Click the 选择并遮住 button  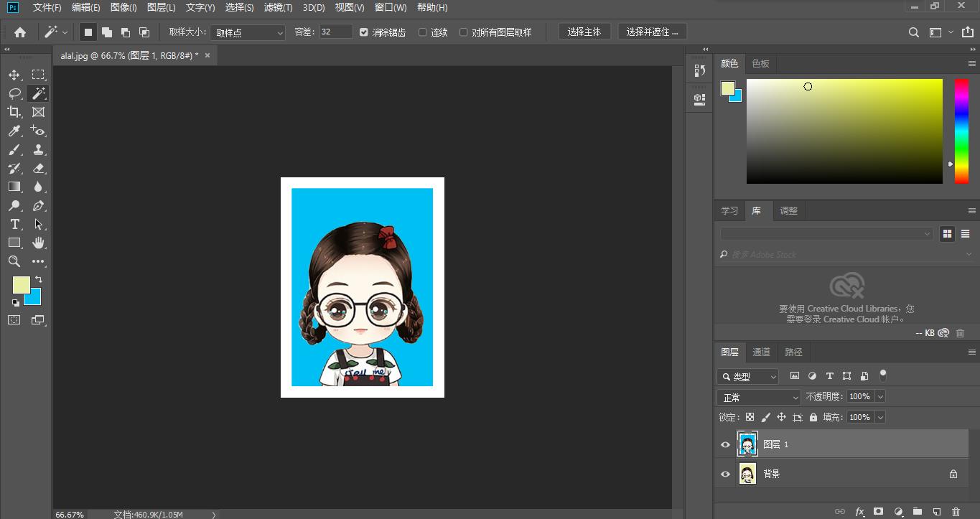coord(652,32)
